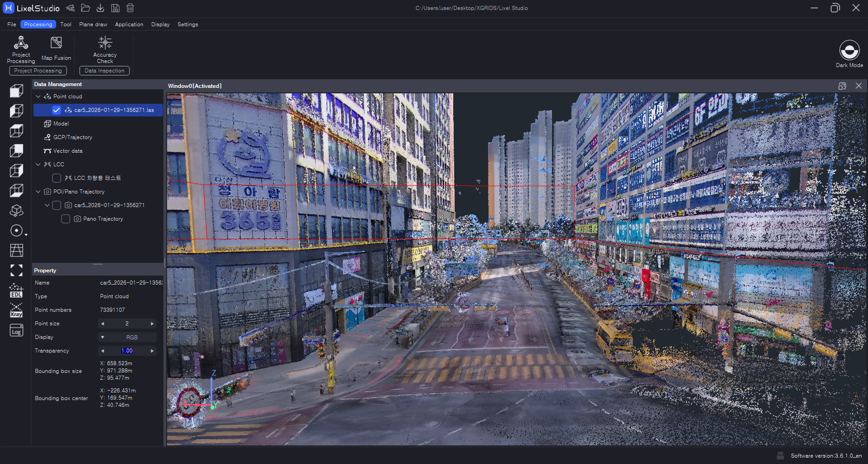Click the node-lines icon beside LixelStudio logo

click(70, 8)
